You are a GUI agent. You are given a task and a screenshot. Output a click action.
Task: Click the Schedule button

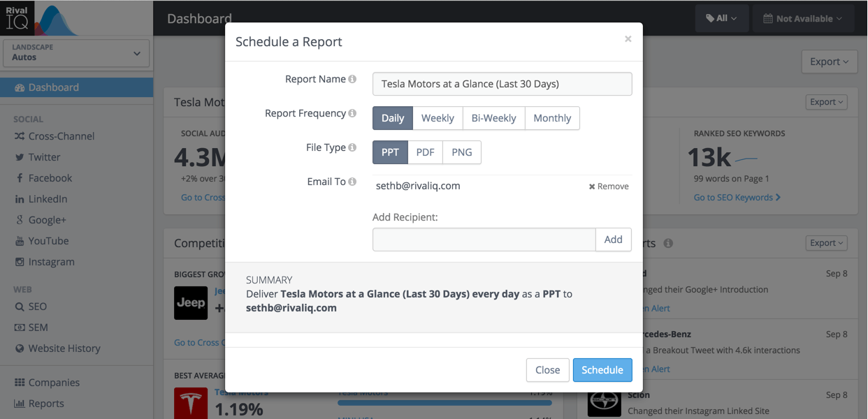(602, 370)
